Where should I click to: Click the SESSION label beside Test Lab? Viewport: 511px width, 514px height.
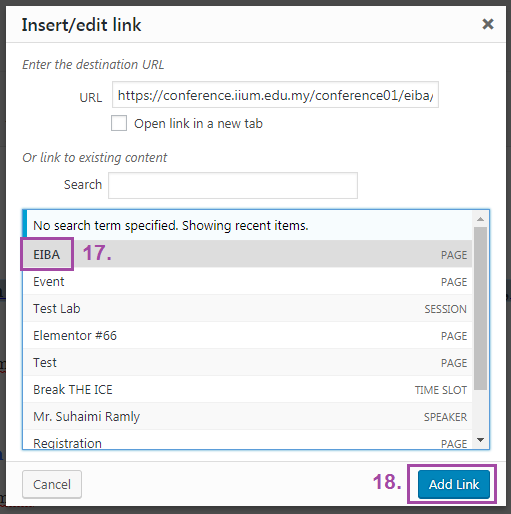tap(445, 309)
